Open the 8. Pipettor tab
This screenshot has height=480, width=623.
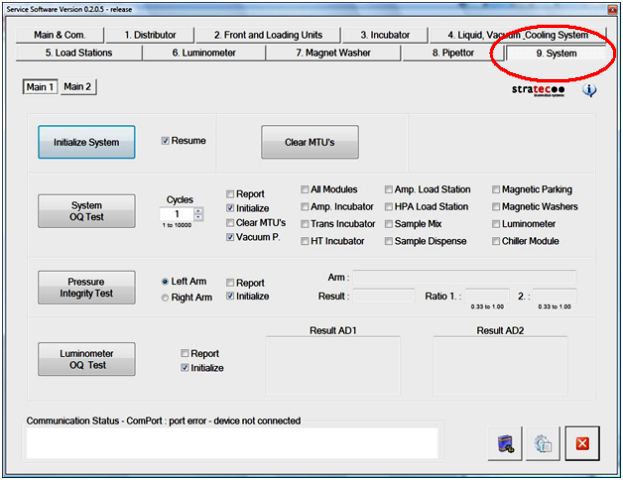point(452,52)
